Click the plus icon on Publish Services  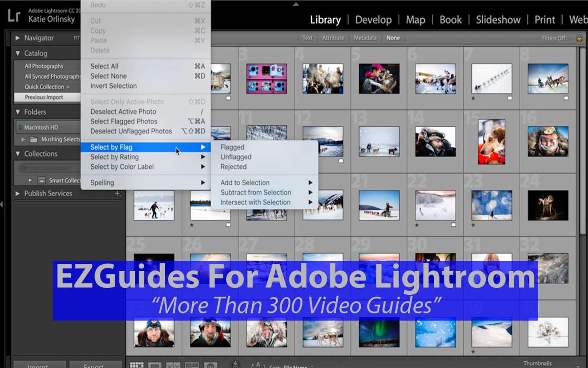coord(118,194)
